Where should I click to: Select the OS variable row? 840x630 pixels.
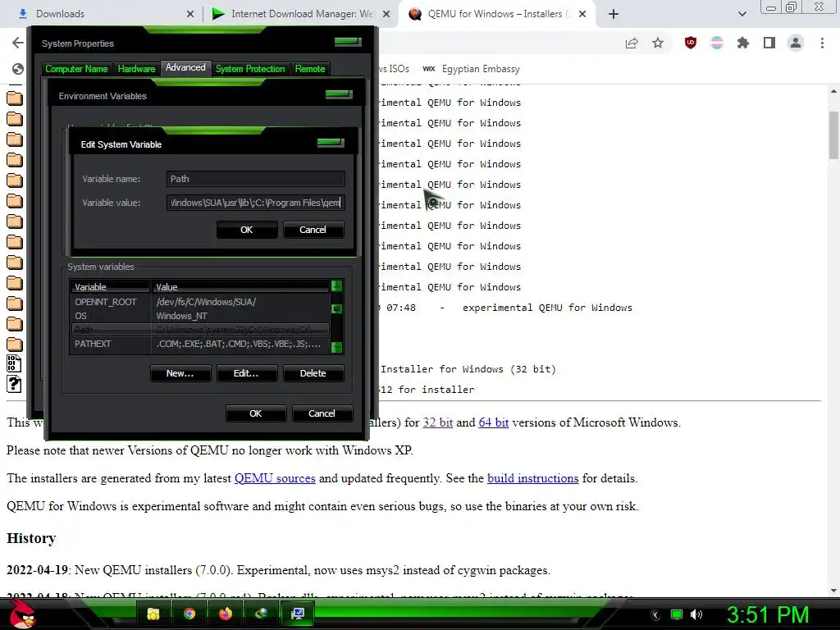click(200, 316)
